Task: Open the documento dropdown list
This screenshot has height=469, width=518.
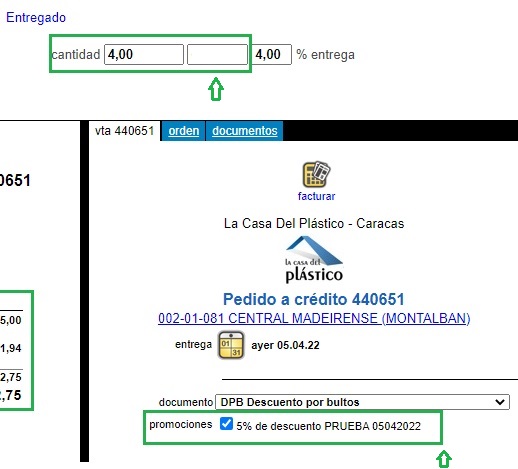Action: pyautogui.click(x=362, y=402)
